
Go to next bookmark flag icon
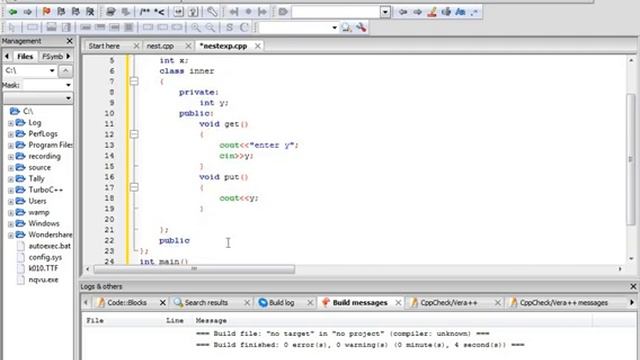(76, 12)
